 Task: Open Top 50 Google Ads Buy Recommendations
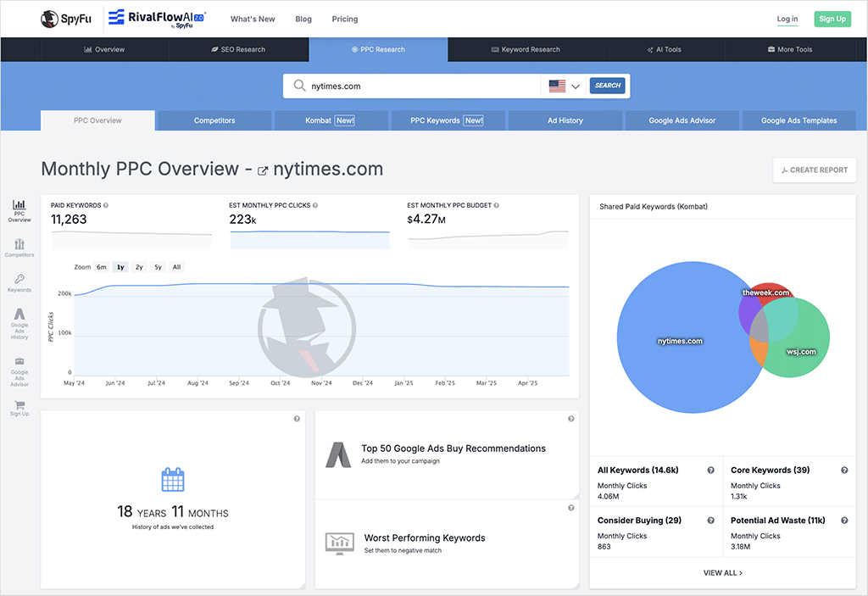point(447,454)
